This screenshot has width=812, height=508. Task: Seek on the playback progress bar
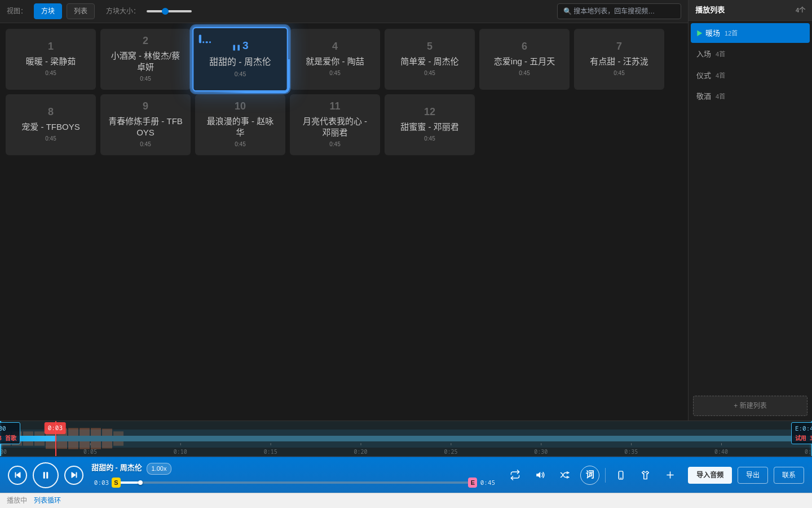click(294, 483)
